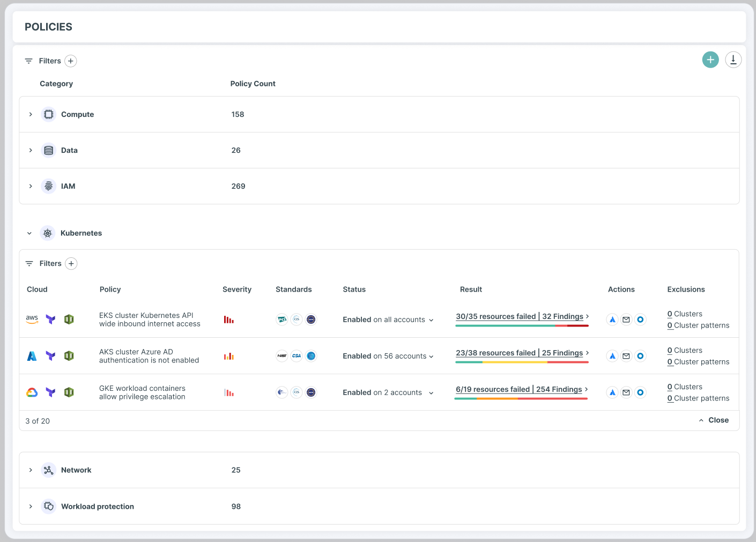Add a filter beside top Filters label
This screenshot has width=756, height=542.
point(71,61)
